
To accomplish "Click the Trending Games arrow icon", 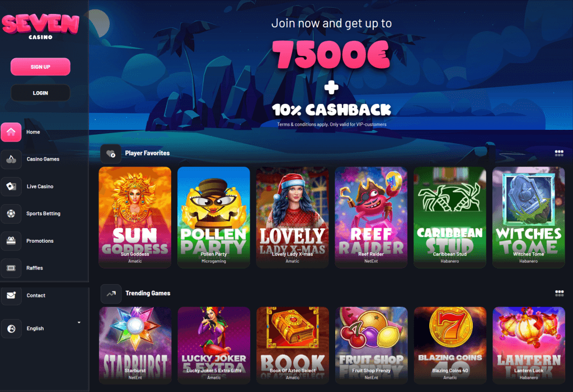I will 111,294.
